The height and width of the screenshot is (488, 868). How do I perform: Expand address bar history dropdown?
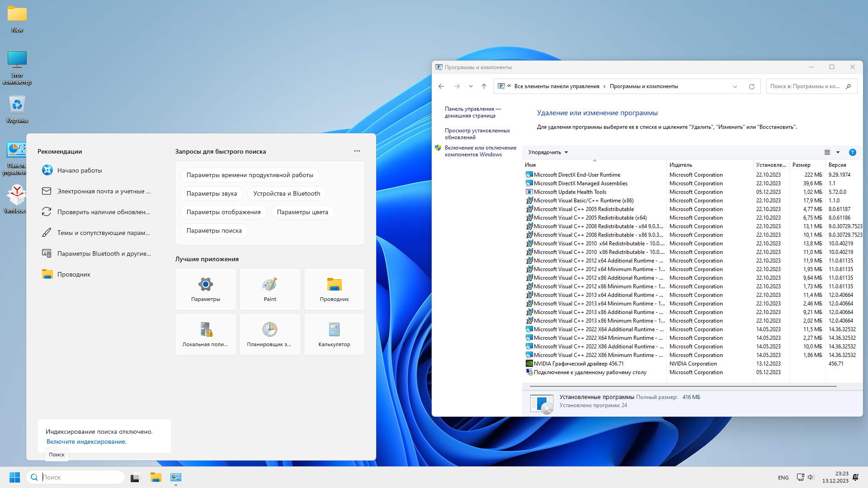coord(735,86)
